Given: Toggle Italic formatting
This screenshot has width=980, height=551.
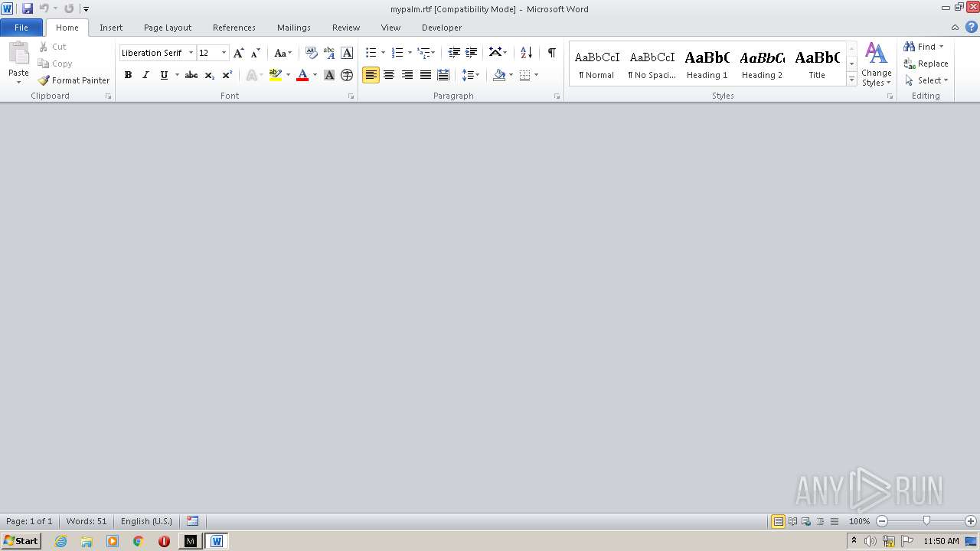Looking at the screenshot, I should pyautogui.click(x=145, y=75).
